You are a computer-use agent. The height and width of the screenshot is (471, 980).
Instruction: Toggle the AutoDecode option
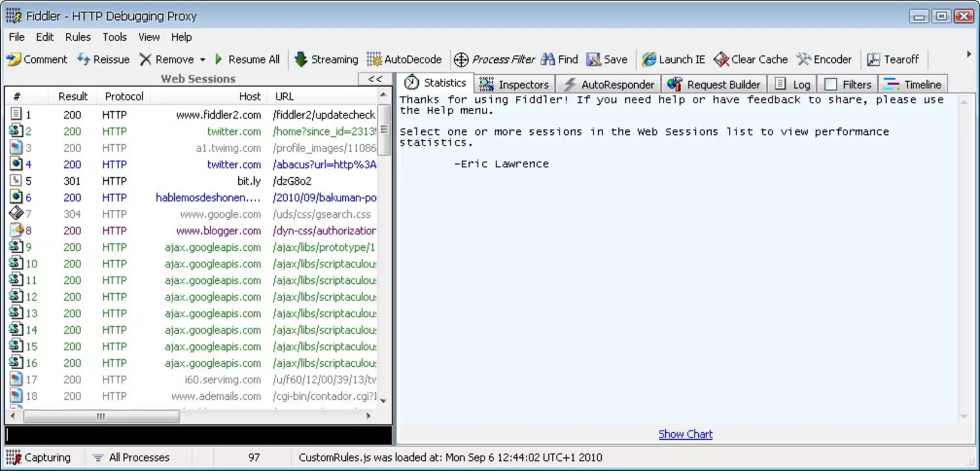pyautogui.click(x=404, y=59)
